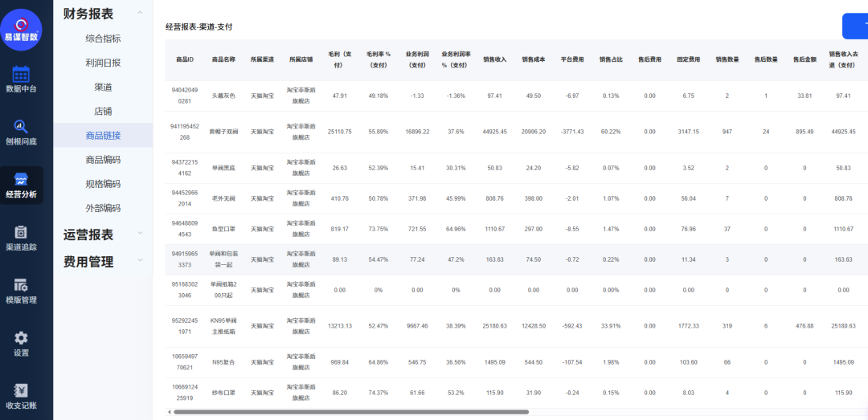
Task: Click the 73.75% gross margin cell
Action: tap(378, 229)
